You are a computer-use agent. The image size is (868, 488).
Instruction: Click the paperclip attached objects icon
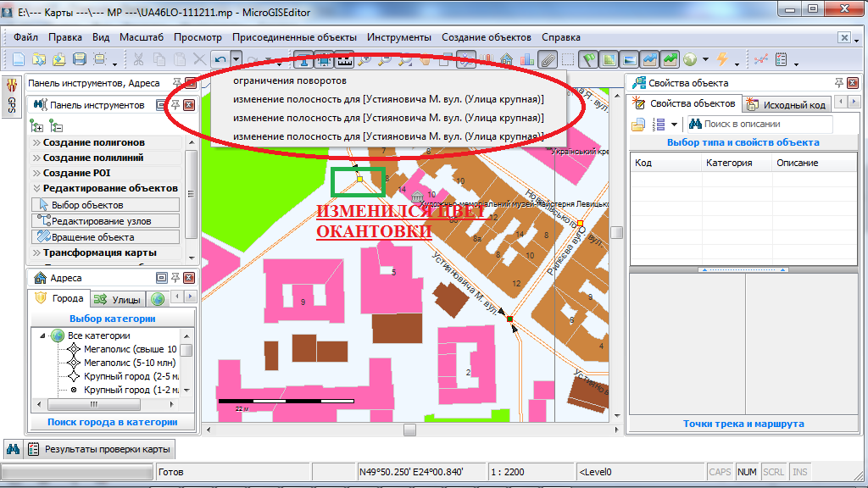[x=548, y=59]
